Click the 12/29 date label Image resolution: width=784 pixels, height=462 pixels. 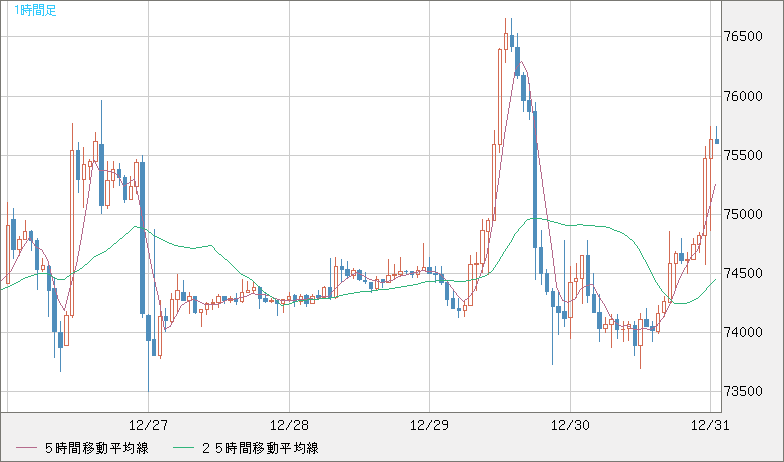pos(430,426)
